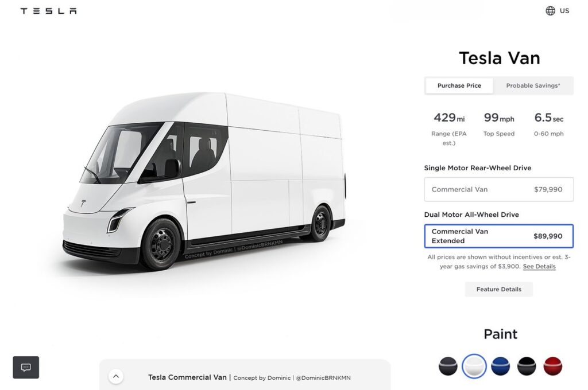Click the 429 mi Range stat
This screenshot has height=390, width=588.
448,118
